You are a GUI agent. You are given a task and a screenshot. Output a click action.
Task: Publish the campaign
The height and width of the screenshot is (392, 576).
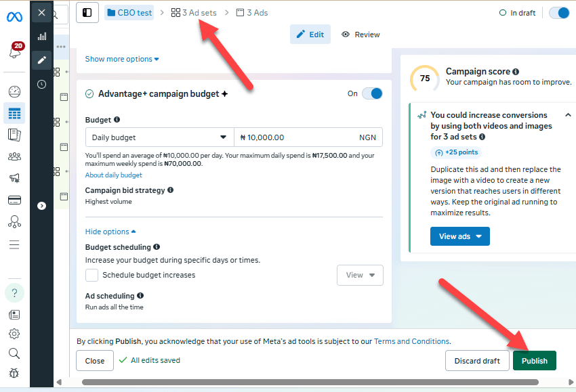pos(535,361)
